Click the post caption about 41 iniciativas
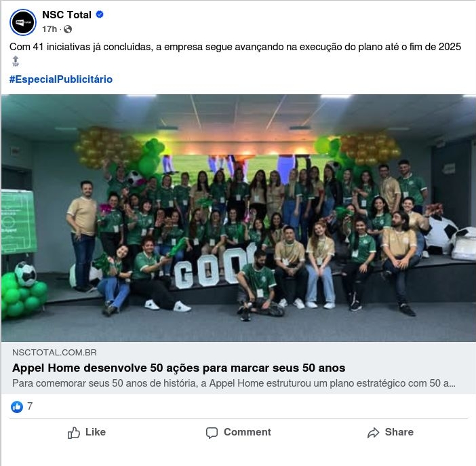The height and width of the screenshot is (466, 476). tap(235, 47)
